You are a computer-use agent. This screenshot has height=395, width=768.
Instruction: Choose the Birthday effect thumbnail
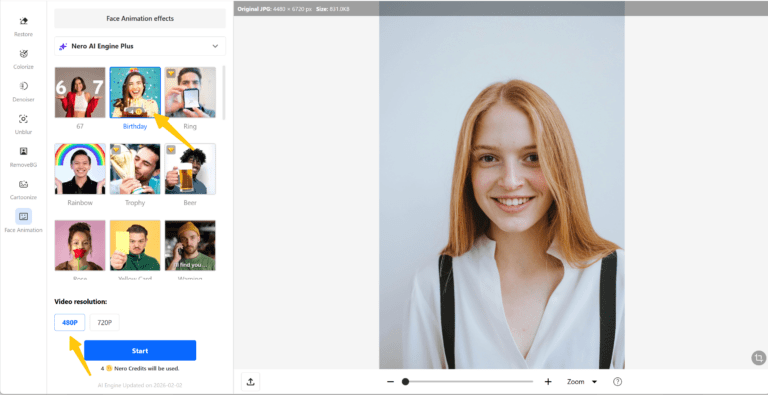[135, 93]
